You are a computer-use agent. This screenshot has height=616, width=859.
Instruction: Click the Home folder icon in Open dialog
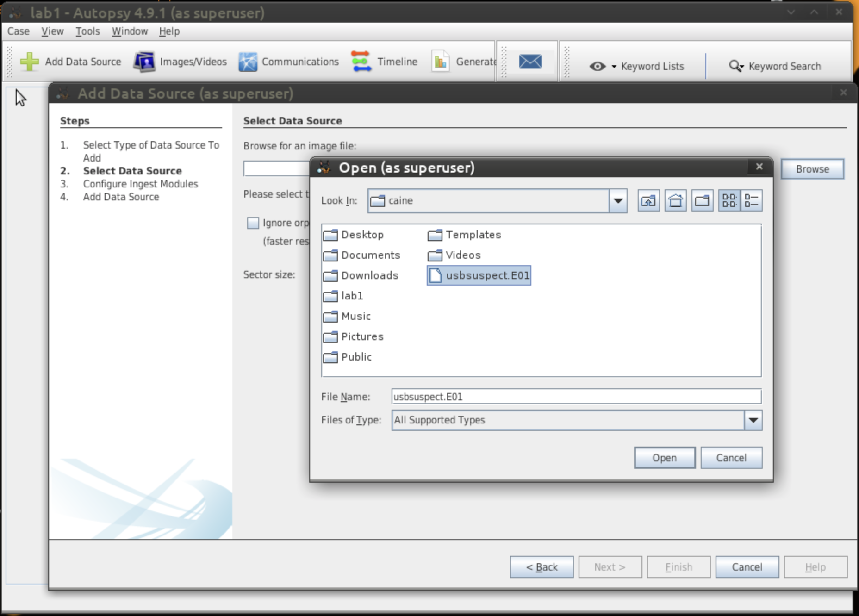[x=675, y=200]
